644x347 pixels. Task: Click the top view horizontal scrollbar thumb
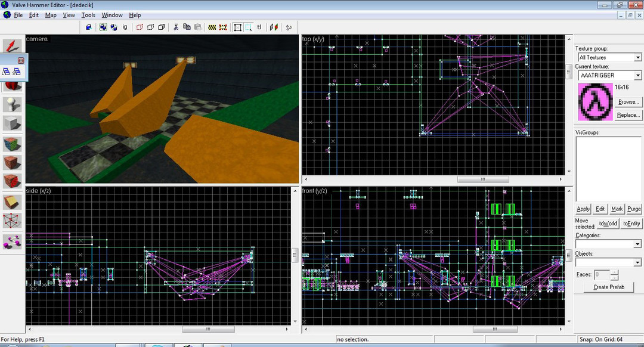click(x=483, y=179)
